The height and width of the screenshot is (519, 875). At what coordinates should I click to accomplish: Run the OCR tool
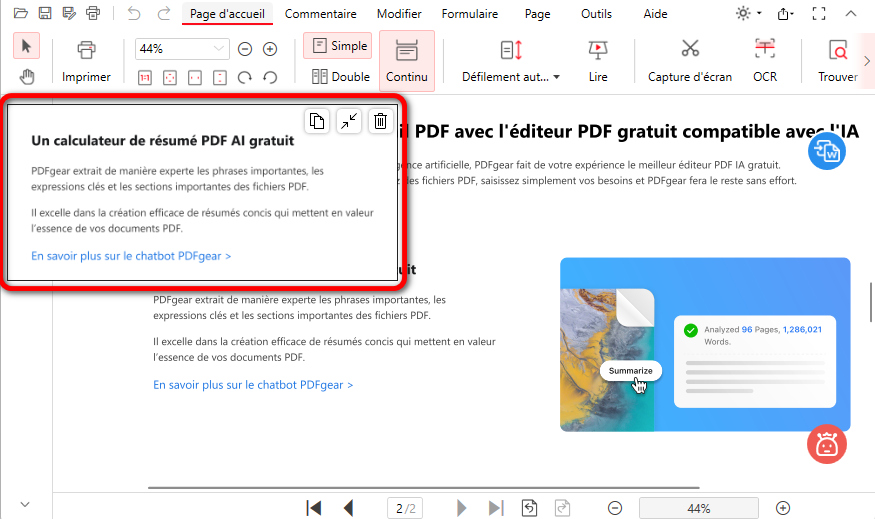pyautogui.click(x=765, y=61)
